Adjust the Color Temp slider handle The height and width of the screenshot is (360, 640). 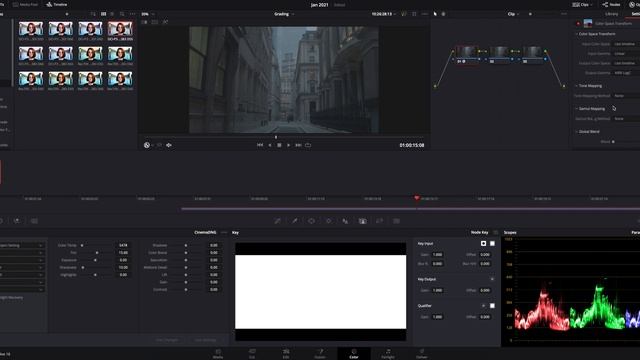pyautogui.click(x=82, y=245)
